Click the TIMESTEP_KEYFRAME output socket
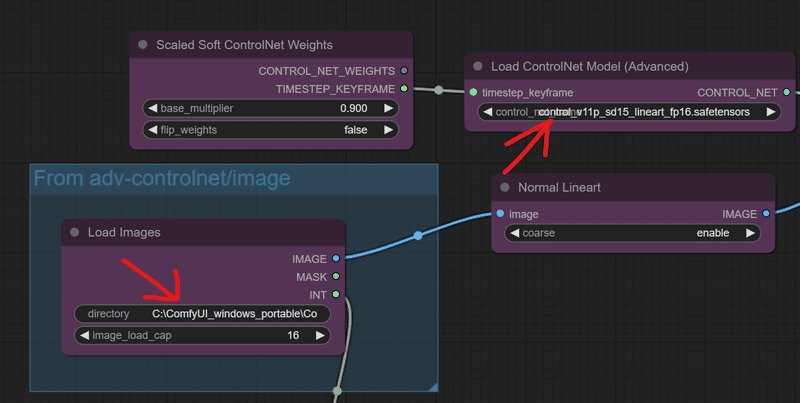The width and height of the screenshot is (800, 403). 404,89
